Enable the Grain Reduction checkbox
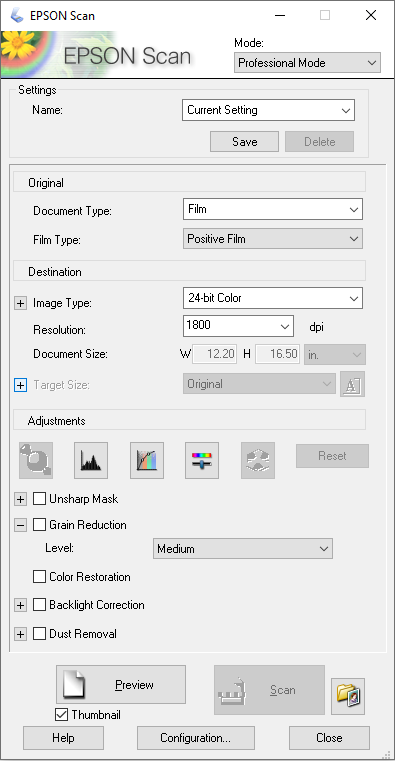This screenshot has width=395, height=761. pos(39,525)
